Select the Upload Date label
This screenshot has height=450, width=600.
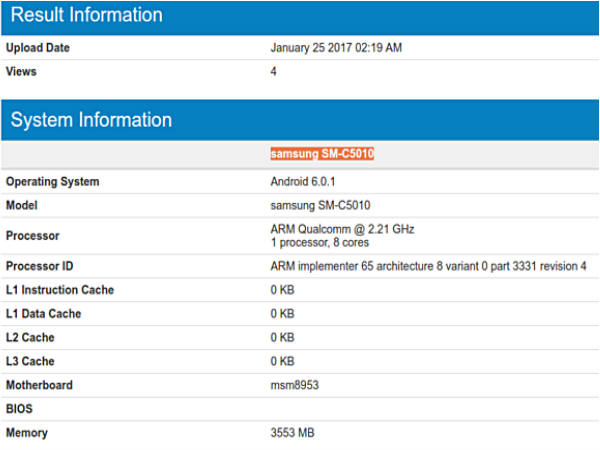click(x=38, y=48)
